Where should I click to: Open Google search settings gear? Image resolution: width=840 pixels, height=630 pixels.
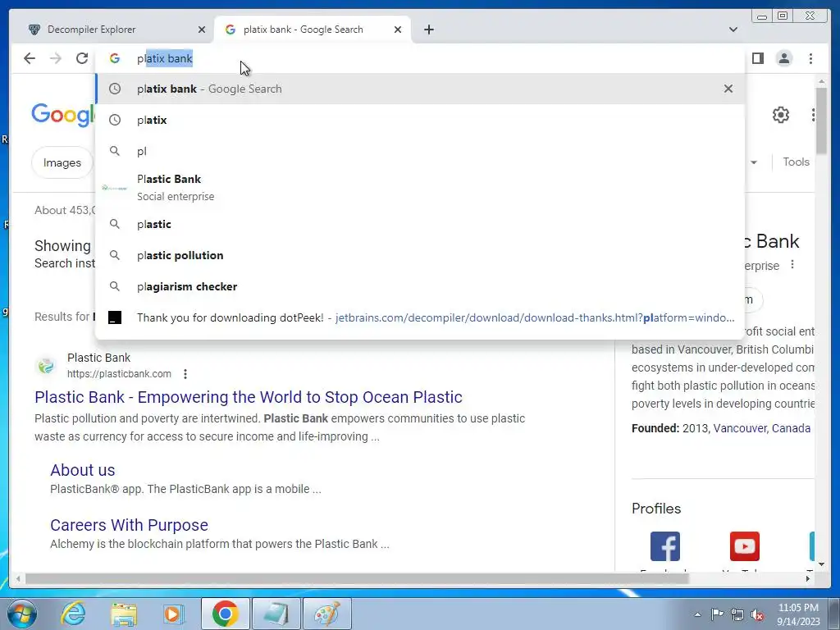(781, 115)
